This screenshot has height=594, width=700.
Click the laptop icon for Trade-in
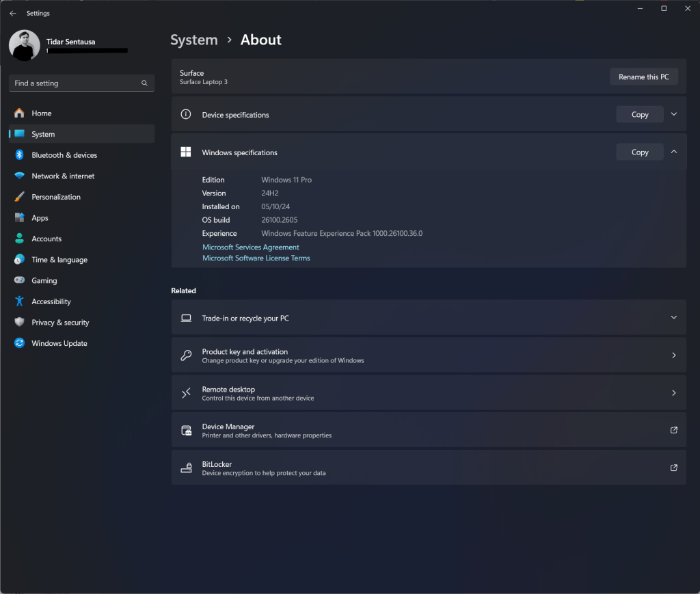[186, 318]
